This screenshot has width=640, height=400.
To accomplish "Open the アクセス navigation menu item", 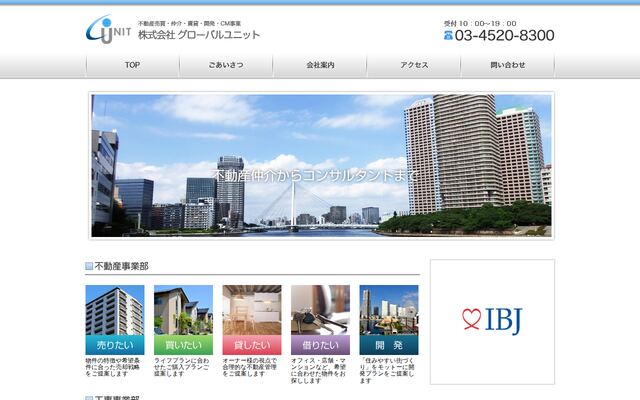I will pyautogui.click(x=414, y=65).
